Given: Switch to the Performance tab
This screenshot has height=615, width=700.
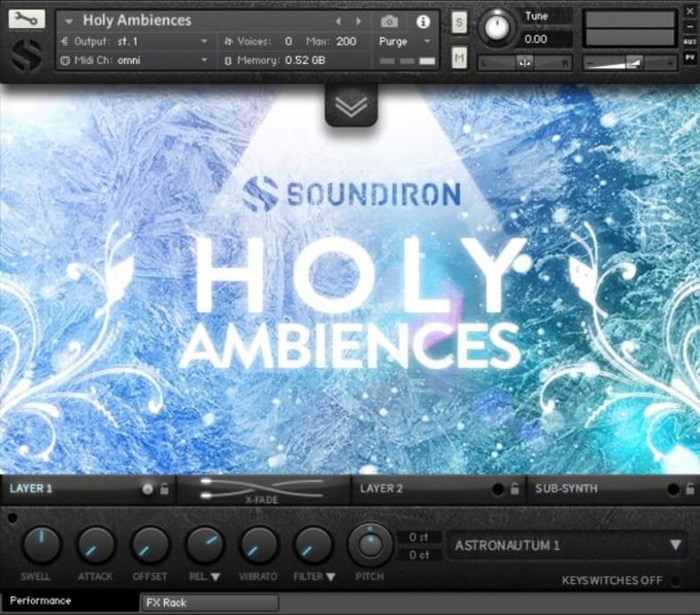Looking at the screenshot, I should (x=69, y=601).
